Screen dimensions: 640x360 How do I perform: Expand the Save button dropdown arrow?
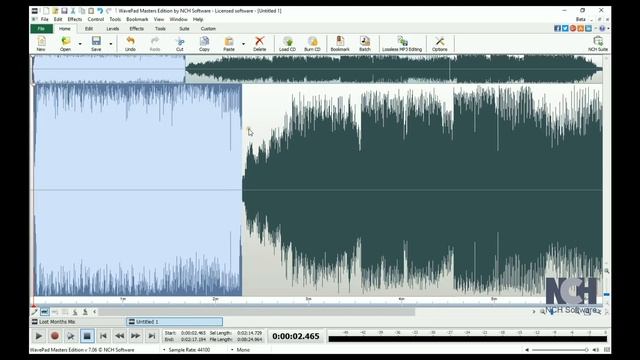click(111, 44)
